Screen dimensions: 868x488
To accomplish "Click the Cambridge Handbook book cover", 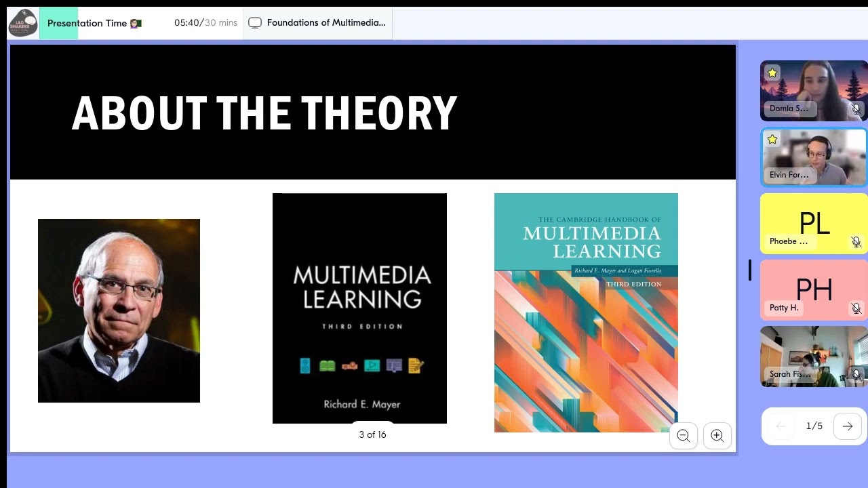I will 586,312.
